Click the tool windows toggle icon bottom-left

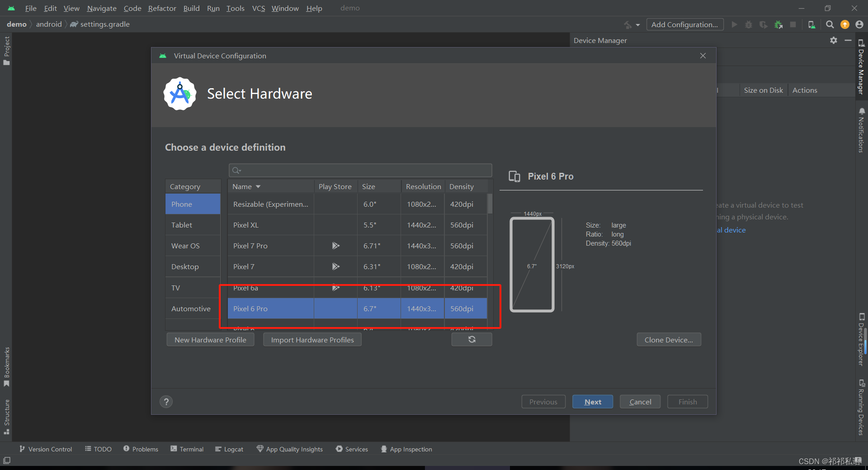[7, 461]
